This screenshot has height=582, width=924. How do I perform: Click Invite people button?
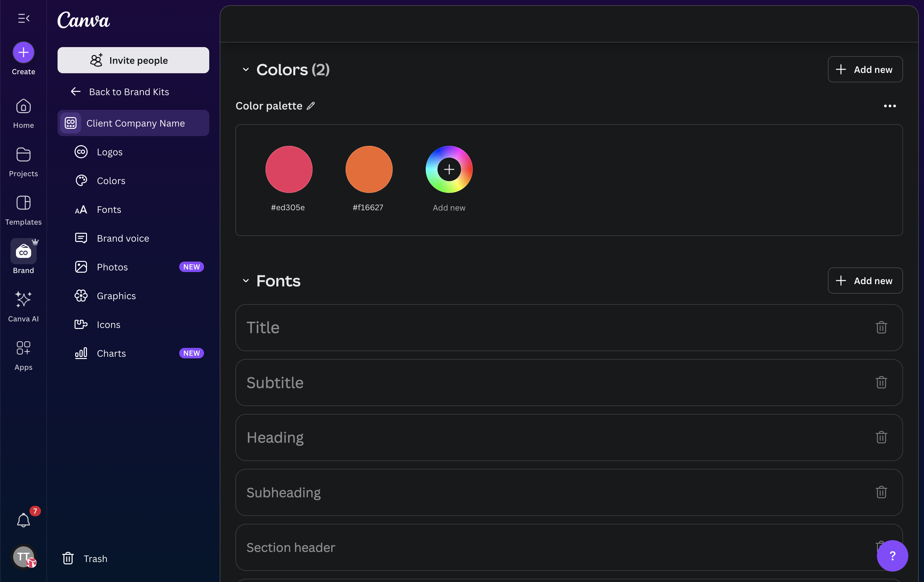[133, 60]
